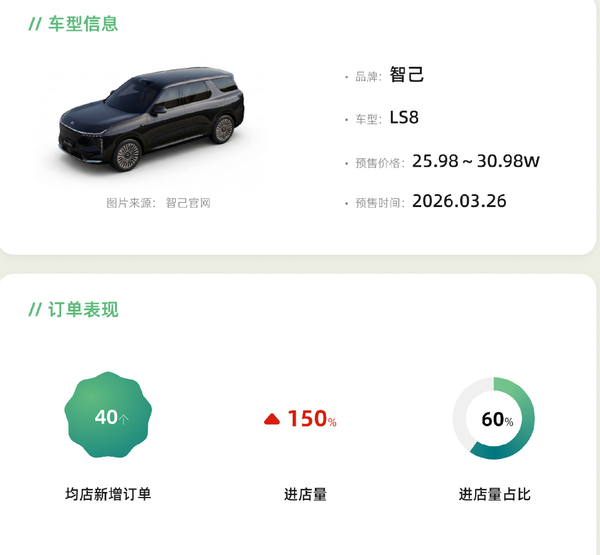This screenshot has width=600, height=555.
Task: Click the presale date 2026.03.26
Action: (459, 201)
